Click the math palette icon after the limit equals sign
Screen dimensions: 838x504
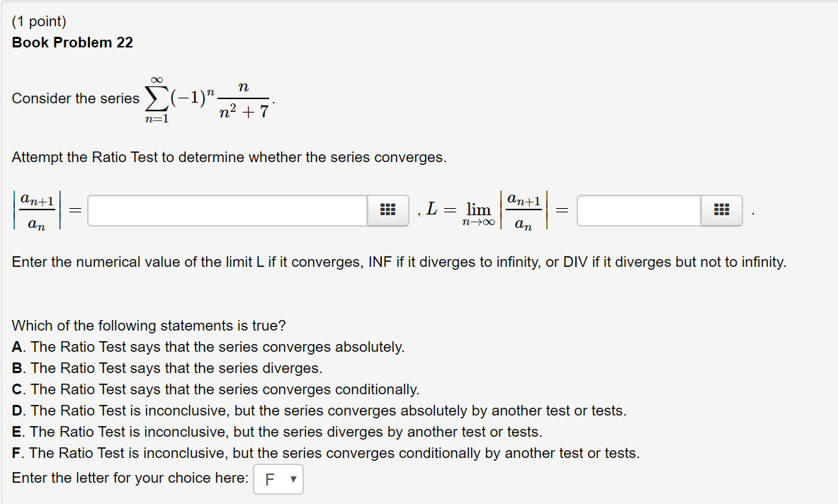[720, 210]
